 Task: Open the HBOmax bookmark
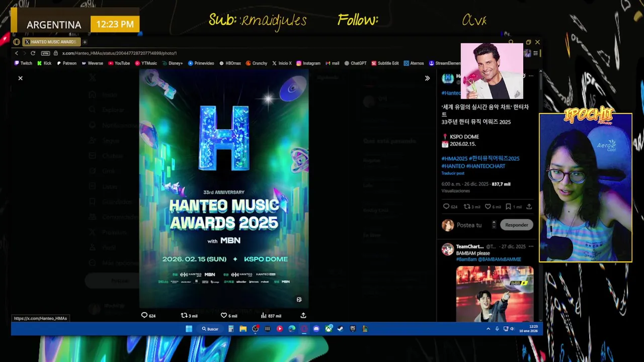point(230,63)
